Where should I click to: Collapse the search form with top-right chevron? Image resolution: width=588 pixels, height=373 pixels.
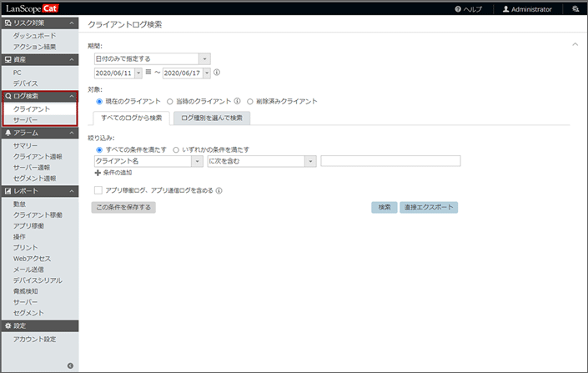pos(574,43)
